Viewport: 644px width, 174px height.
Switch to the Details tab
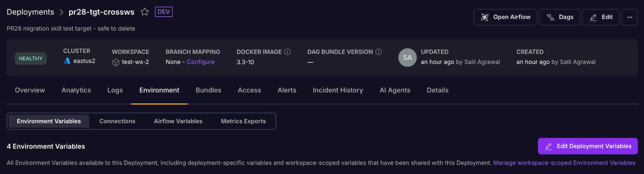coord(437,90)
